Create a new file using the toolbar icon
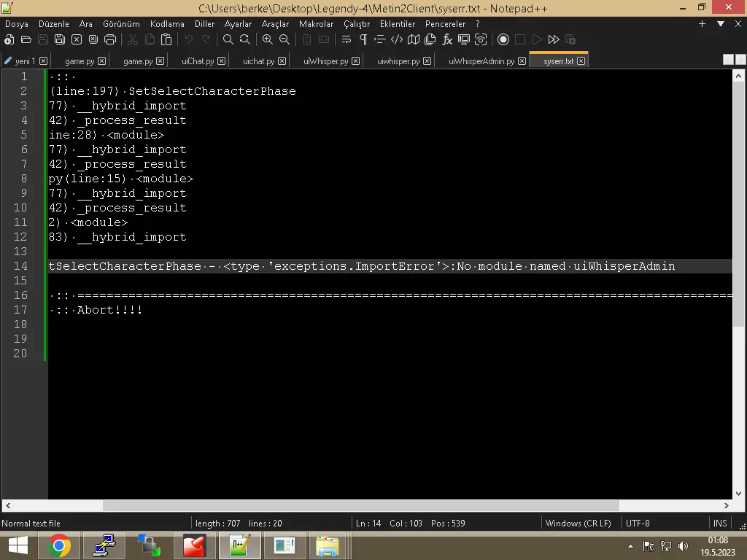The image size is (747, 560). [7, 40]
